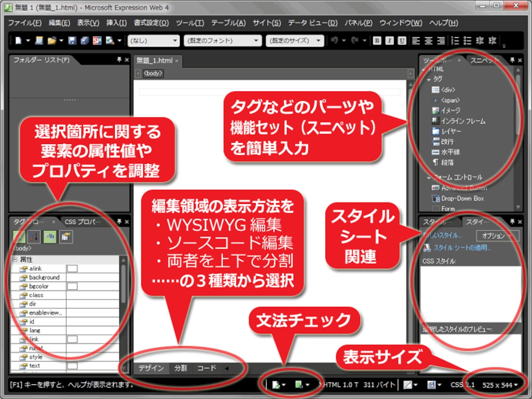532x399 pixels.
Task: Toggle Italic formatting button
Action: [389, 41]
